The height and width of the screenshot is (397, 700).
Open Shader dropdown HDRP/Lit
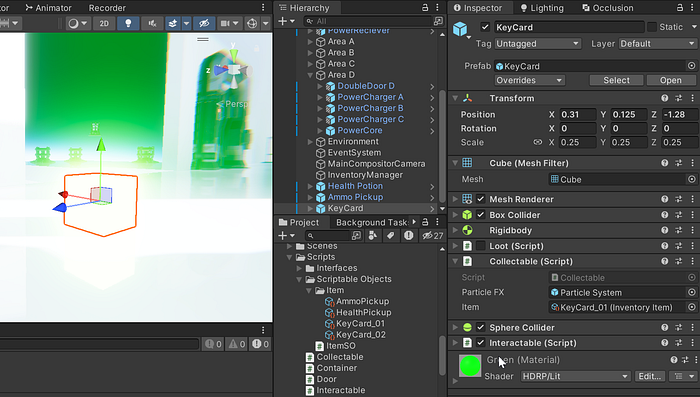(575, 376)
